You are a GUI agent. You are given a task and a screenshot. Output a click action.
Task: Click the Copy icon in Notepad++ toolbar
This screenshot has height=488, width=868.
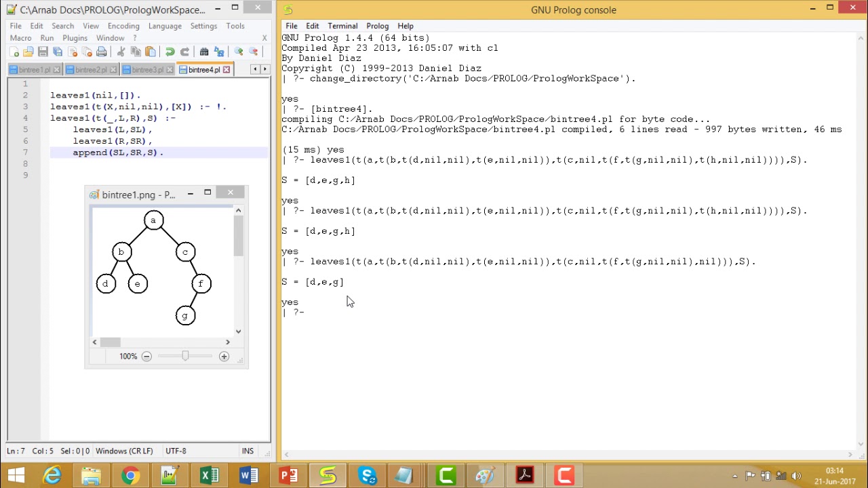pos(136,52)
